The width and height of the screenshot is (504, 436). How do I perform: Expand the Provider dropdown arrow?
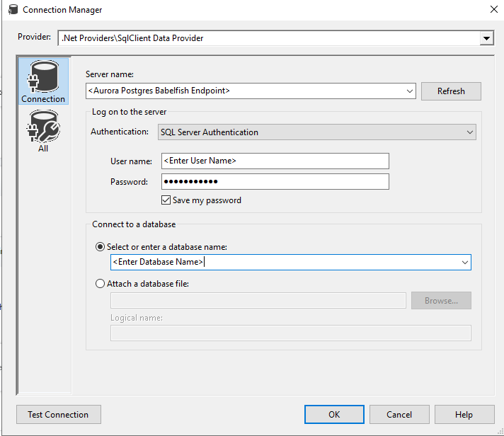pyautogui.click(x=486, y=38)
